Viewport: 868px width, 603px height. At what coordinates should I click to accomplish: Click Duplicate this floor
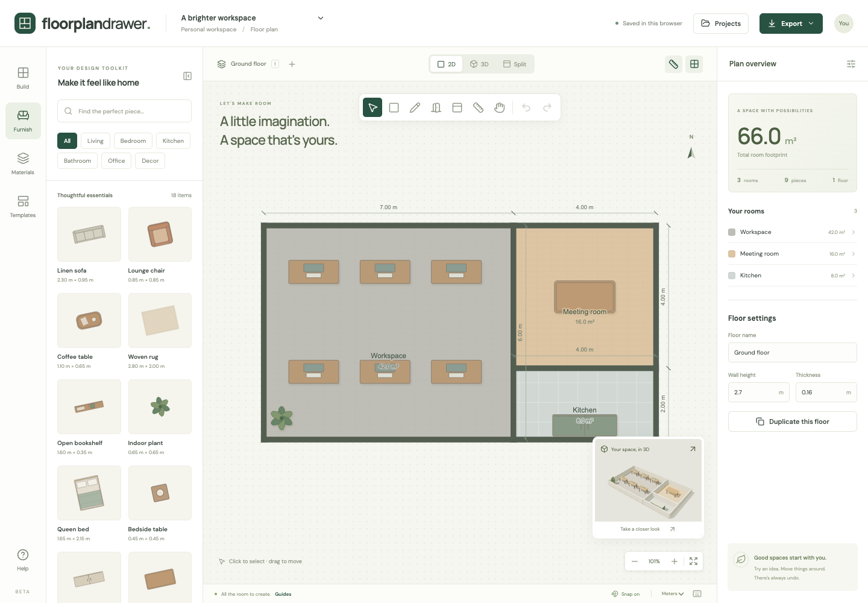click(793, 421)
